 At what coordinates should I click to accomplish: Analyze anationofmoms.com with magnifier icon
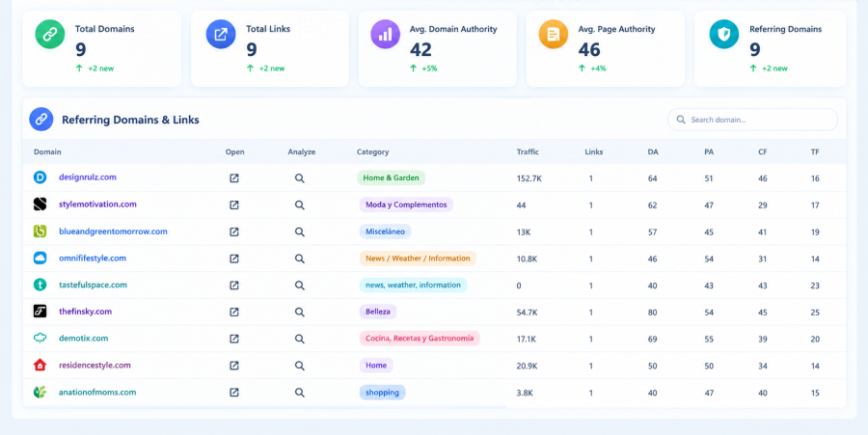(300, 393)
